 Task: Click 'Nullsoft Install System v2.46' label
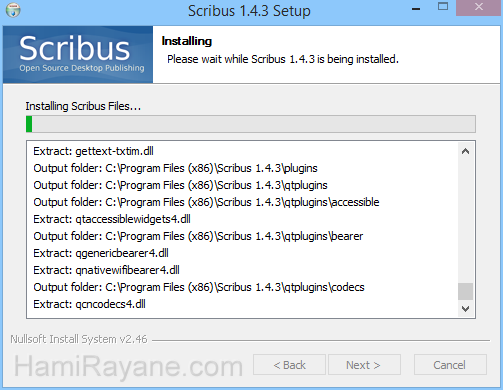click(x=79, y=339)
